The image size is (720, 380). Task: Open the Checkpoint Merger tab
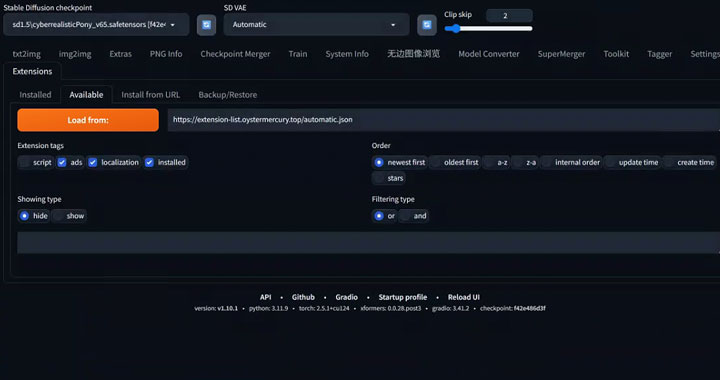point(235,54)
